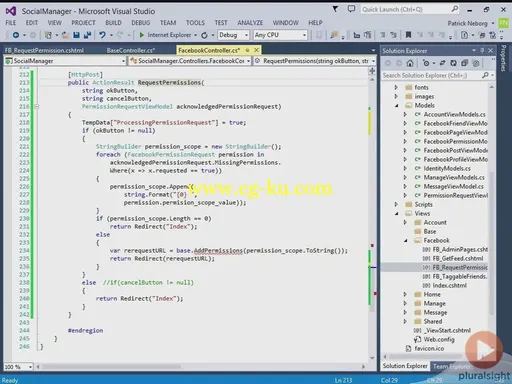Toggle auto-hide pin on Solution Explorer

coord(482,51)
